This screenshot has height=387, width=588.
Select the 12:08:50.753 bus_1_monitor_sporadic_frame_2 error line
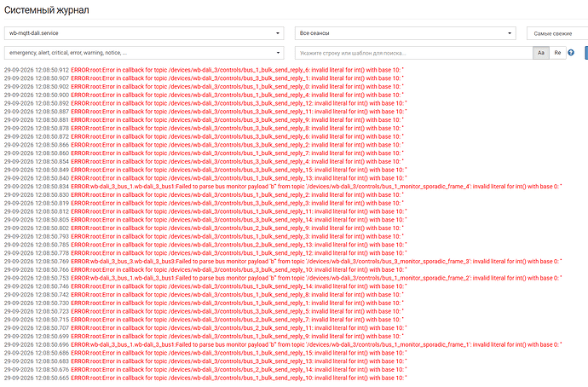coord(283,278)
